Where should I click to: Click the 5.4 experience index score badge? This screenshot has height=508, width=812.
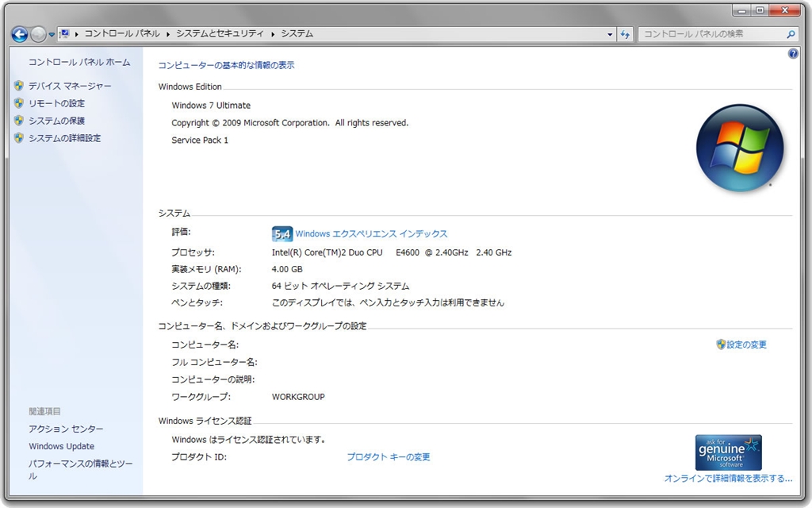282,234
